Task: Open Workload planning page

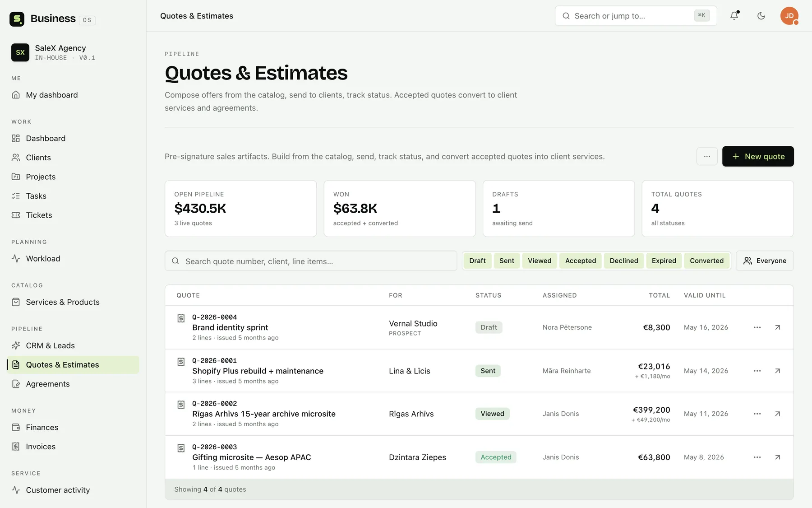Action: click(x=73, y=259)
